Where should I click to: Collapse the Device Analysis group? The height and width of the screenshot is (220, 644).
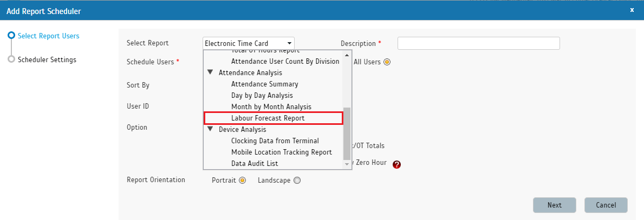210,130
